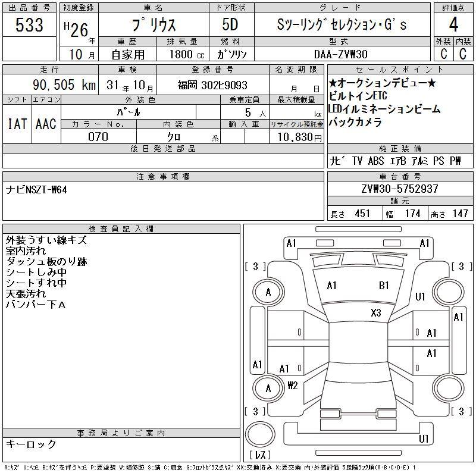
Task: Select the X3 mark on the windshield
Action: point(376,312)
